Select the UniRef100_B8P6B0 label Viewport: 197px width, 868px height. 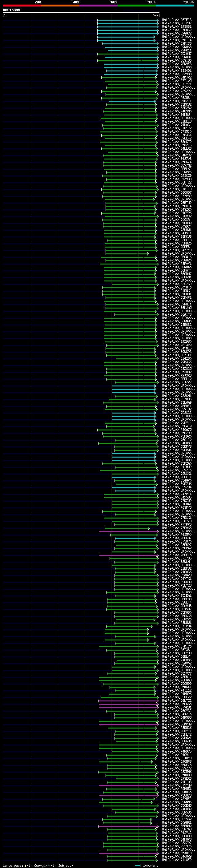tap(177, 741)
